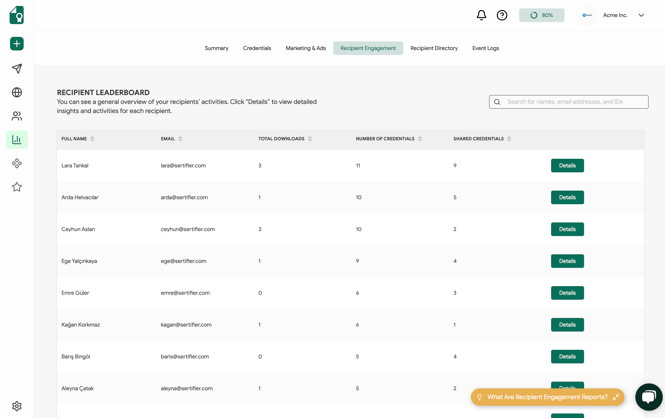The width and height of the screenshot is (665, 418).
Task: Sort by Full Name column arrows
Action: pyautogui.click(x=92, y=139)
